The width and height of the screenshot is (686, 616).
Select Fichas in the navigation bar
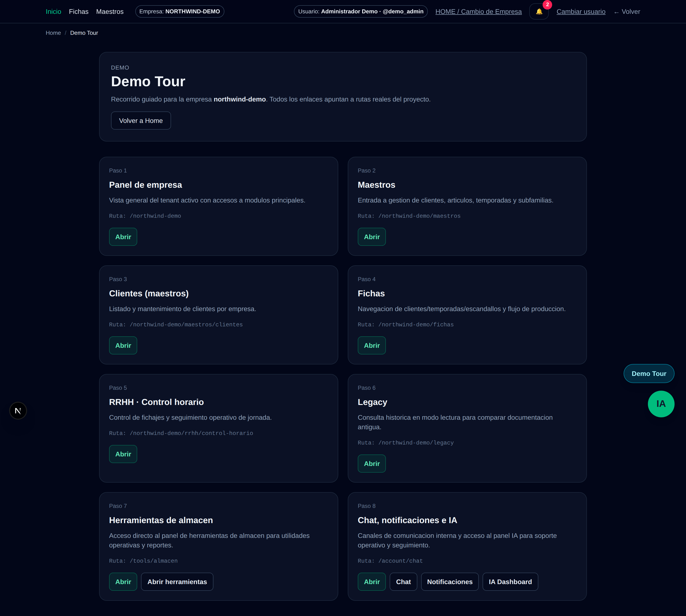[x=79, y=11]
